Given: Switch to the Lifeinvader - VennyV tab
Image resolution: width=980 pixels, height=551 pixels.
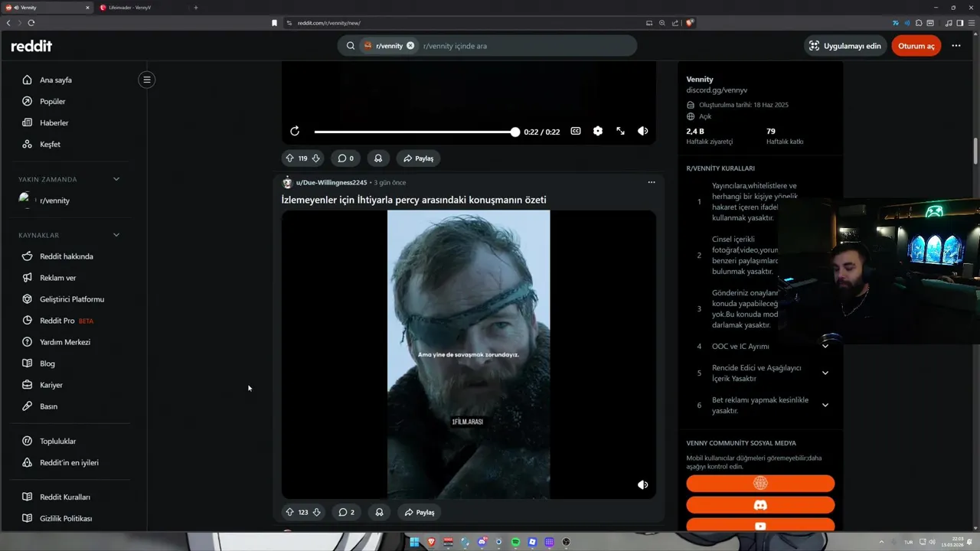Looking at the screenshot, I should click(141, 8).
